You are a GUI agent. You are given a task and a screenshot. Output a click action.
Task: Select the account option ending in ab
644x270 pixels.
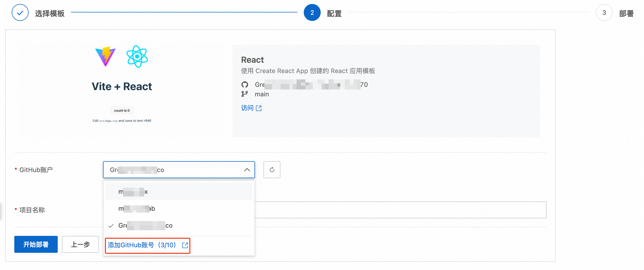[x=179, y=209]
